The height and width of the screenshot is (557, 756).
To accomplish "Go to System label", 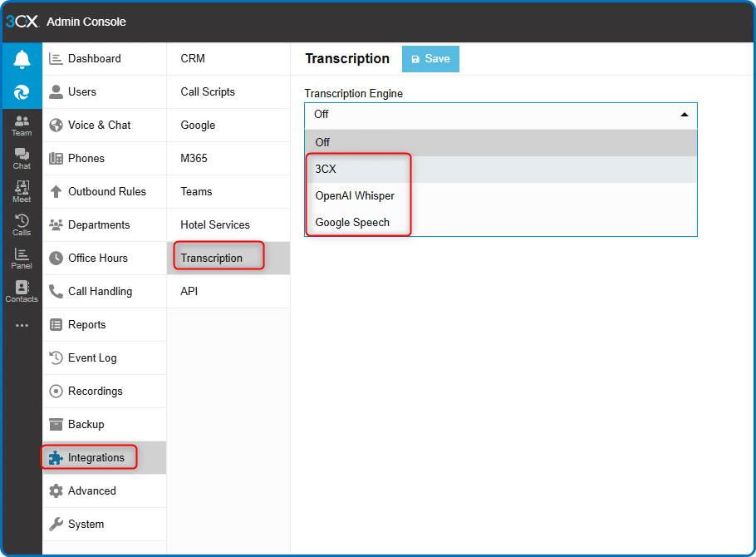I will click(86, 525).
